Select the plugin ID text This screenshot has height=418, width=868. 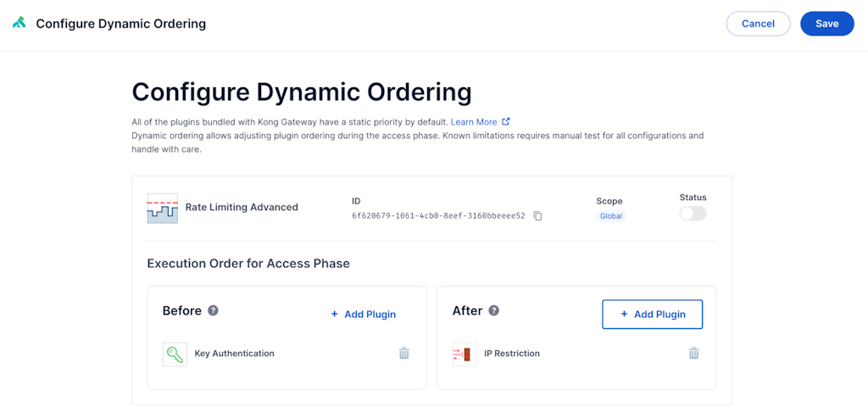click(x=438, y=216)
